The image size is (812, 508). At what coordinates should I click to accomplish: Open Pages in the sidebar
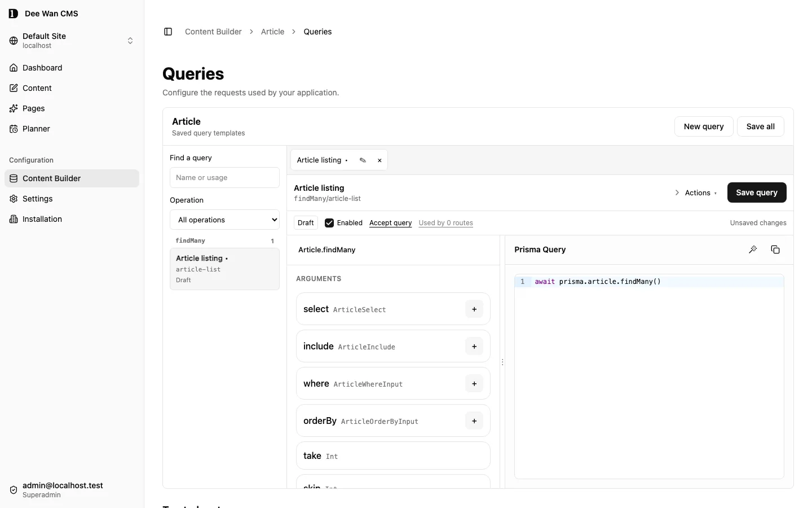[72, 108]
